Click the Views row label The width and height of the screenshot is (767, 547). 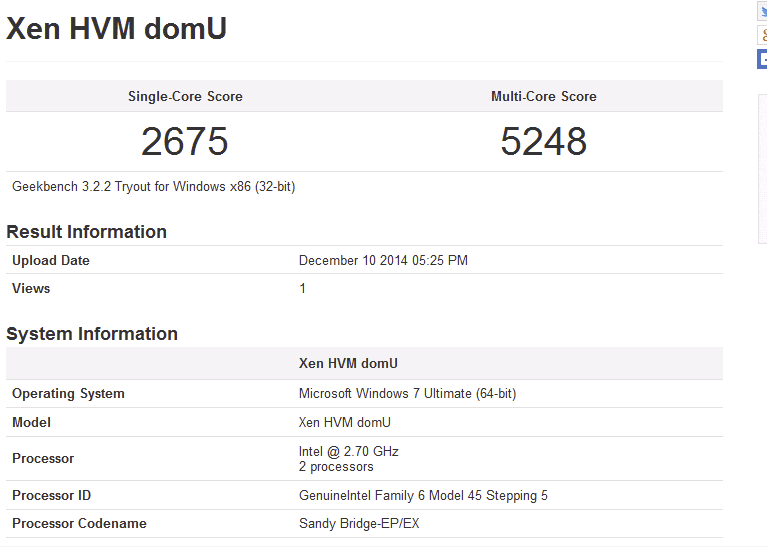tap(31, 289)
